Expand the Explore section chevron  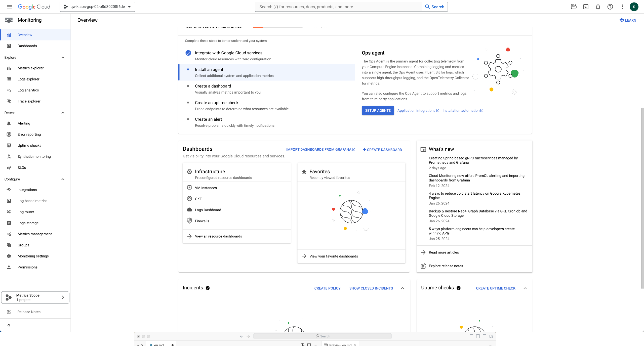[63, 57]
